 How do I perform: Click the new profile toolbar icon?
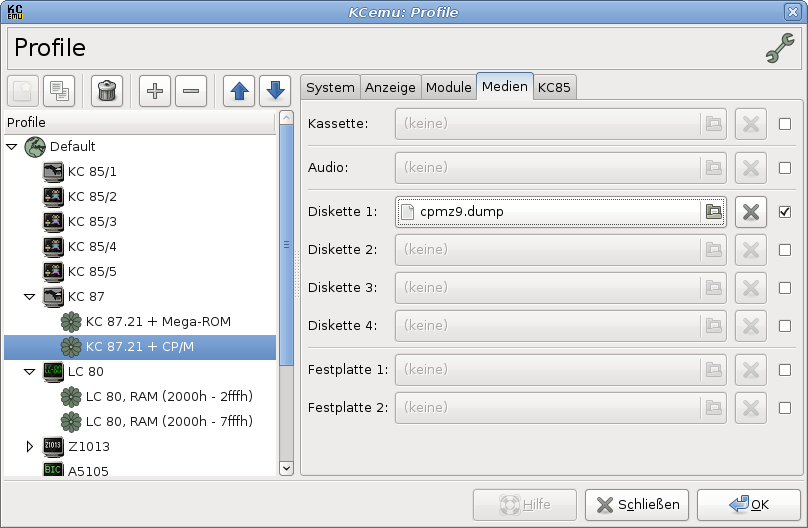click(x=23, y=91)
